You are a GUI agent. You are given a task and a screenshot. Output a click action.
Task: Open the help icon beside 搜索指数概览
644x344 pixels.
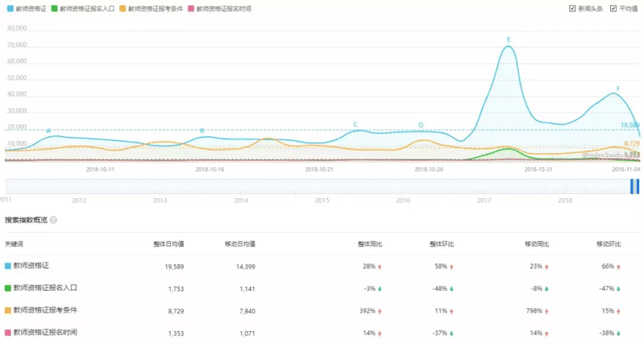(54, 219)
